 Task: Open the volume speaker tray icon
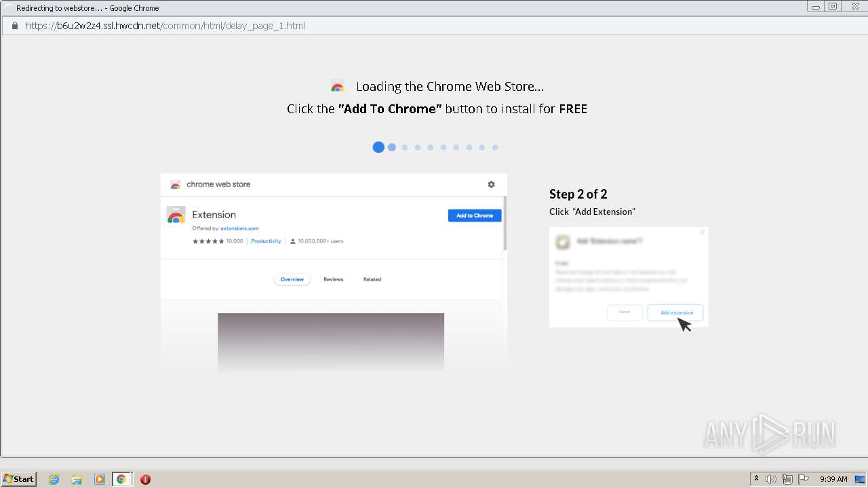(x=771, y=479)
